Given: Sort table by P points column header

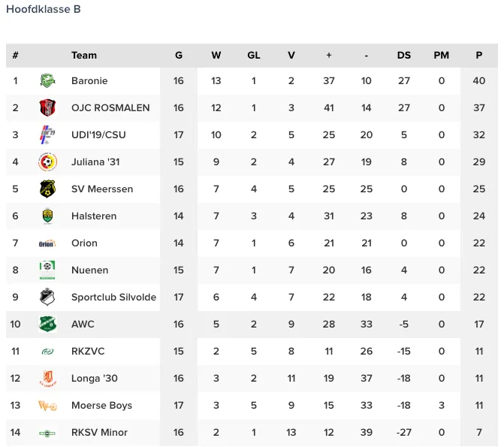Looking at the screenshot, I should pyautogui.click(x=479, y=56).
